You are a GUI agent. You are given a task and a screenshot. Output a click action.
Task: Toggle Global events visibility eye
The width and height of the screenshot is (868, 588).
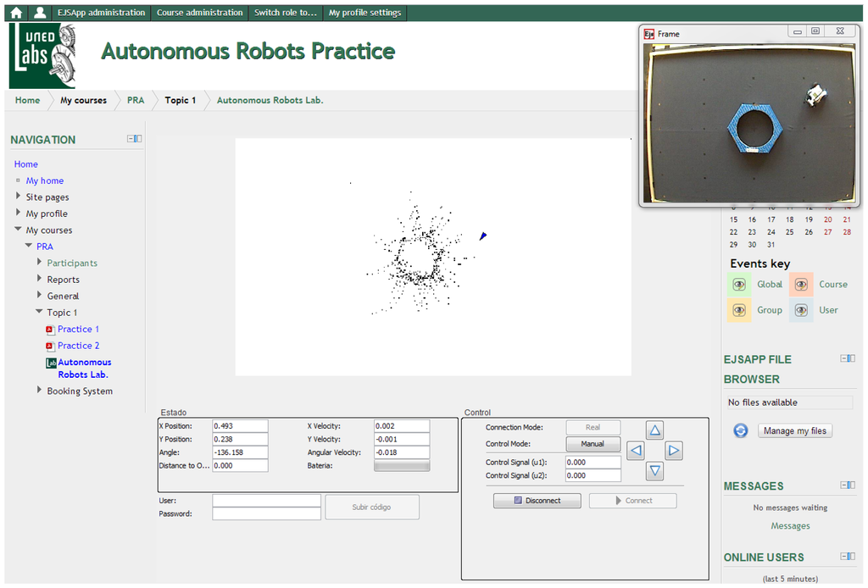click(x=739, y=285)
